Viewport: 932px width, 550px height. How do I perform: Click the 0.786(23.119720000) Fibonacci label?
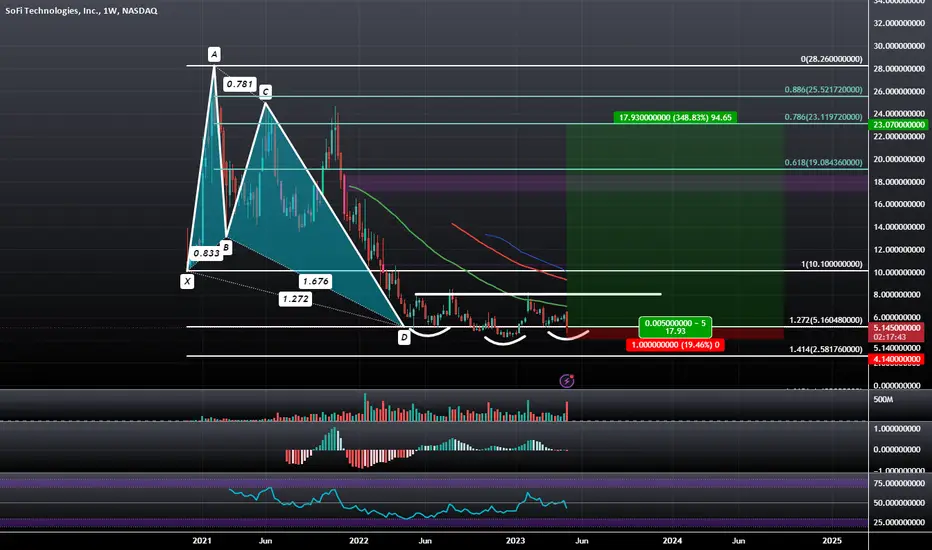823,117
